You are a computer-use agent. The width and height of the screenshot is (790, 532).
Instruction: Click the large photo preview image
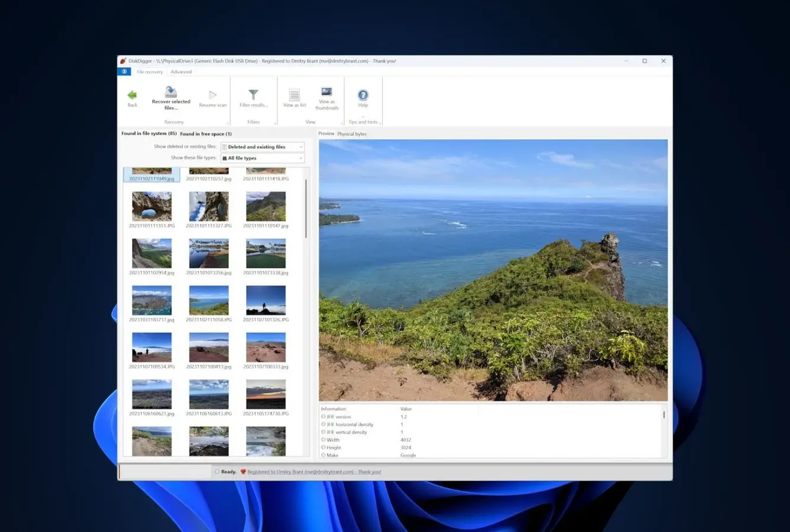tap(493, 270)
